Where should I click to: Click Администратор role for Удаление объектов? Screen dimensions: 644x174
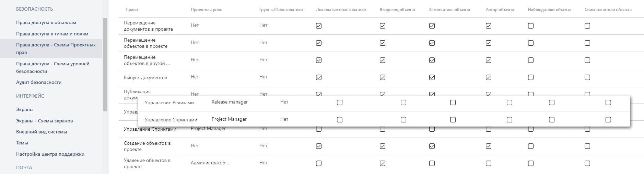pyautogui.click(x=210, y=163)
